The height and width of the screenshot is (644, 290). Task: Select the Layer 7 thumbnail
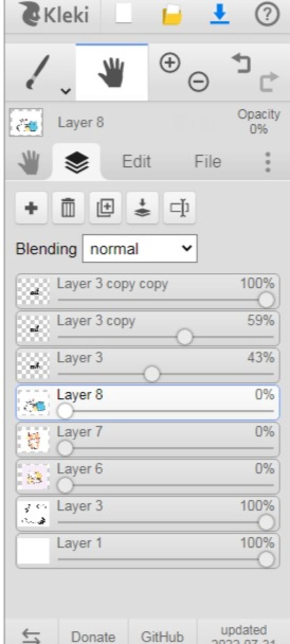pos(33,439)
